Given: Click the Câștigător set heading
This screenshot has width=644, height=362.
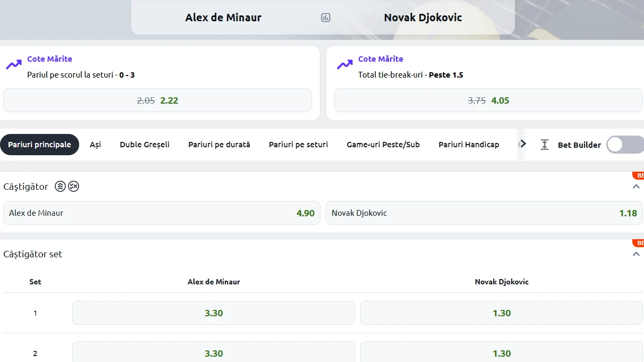Looking at the screenshot, I should [x=33, y=254].
